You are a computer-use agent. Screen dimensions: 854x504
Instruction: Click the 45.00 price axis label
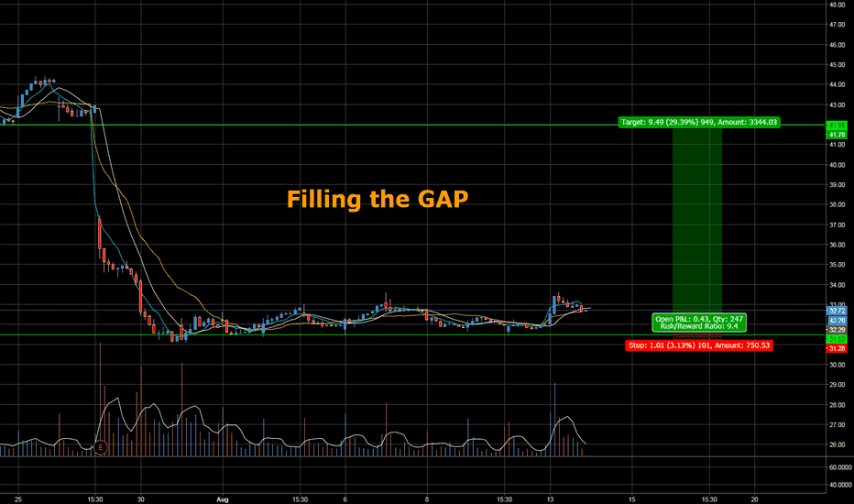point(838,65)
